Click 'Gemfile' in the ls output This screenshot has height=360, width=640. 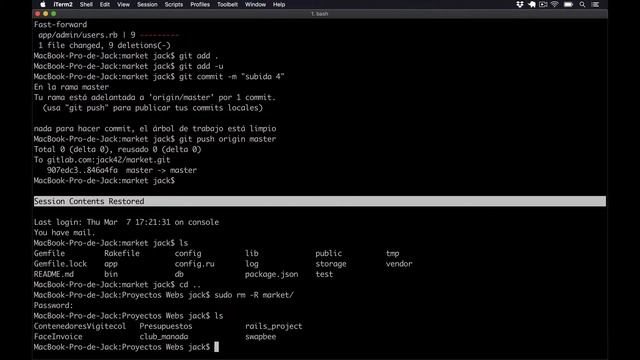[x=49, y=253]
